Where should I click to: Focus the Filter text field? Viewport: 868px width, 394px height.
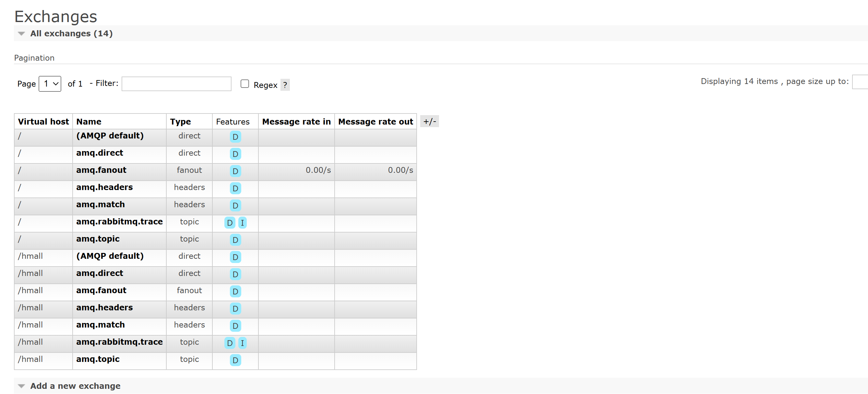click(176, 84)
